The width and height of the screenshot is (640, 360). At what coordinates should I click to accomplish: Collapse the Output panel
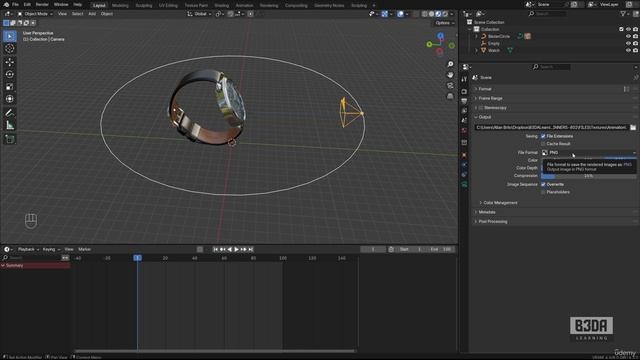tap(484, 117)
